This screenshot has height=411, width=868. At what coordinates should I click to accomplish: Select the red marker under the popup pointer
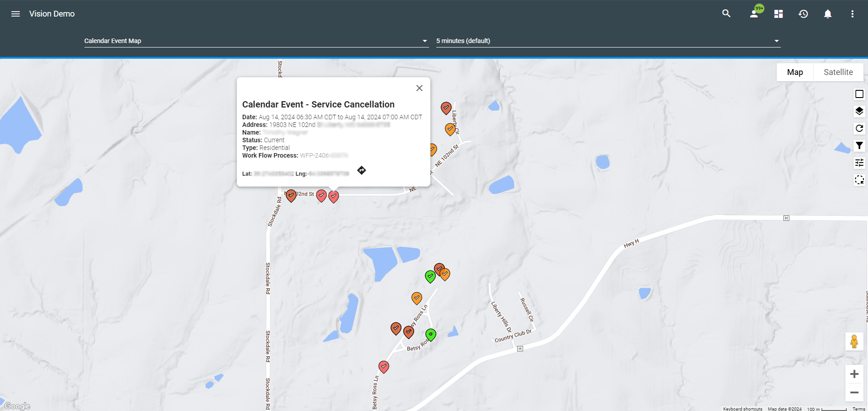(334, 196)
